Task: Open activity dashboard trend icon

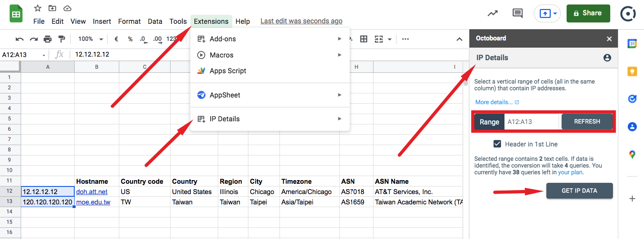Action: 493,13
